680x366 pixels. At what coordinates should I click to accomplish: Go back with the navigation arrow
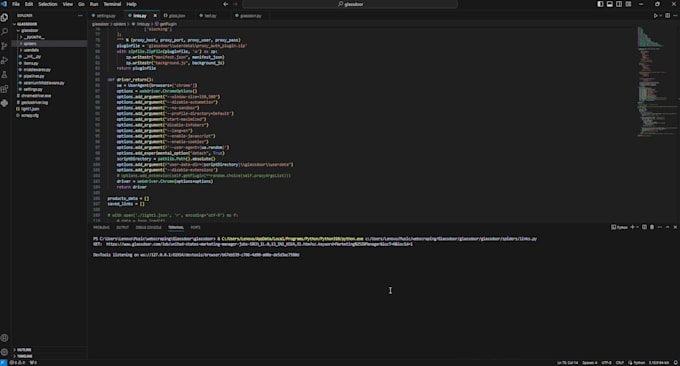(x=226, y=4)
